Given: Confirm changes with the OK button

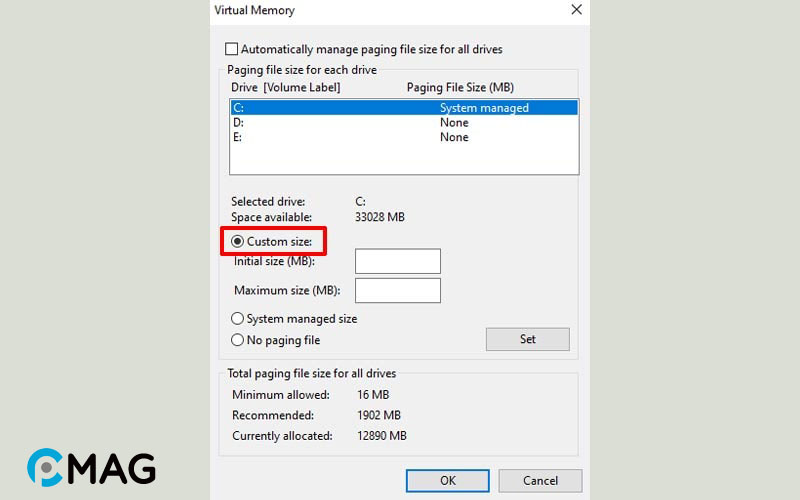Looking at the screenshot, I should pos(448,480).
